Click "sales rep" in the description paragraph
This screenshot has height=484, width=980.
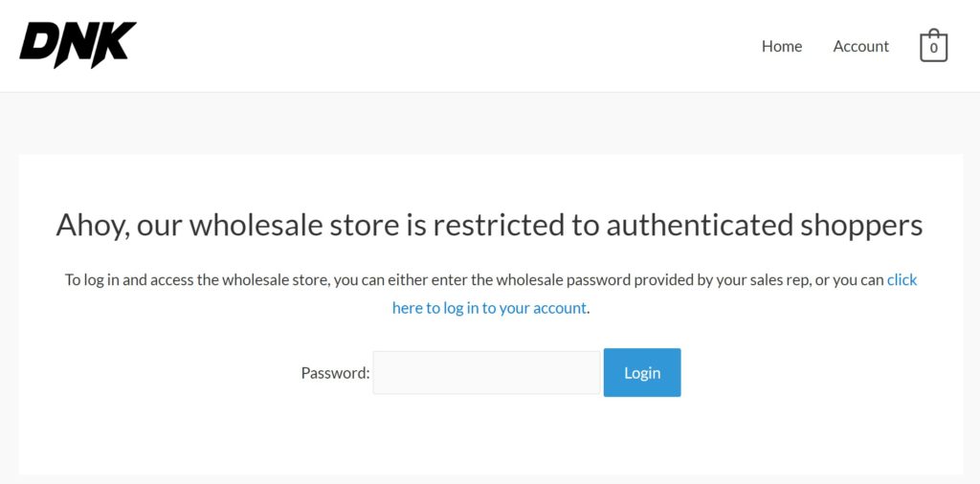pyautogui.click(x=782, y=280)
